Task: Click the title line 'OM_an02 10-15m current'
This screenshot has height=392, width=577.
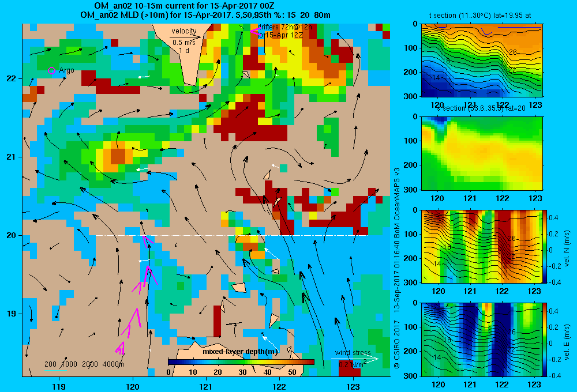Action: tap(184, 6)
